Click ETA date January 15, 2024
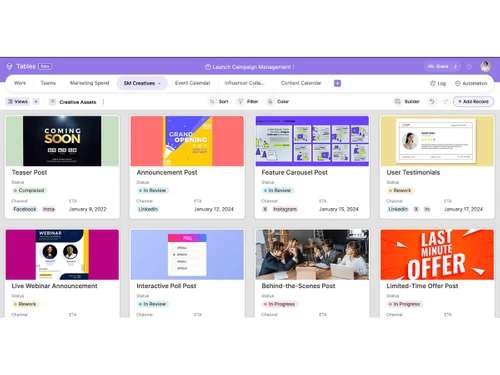The height and width of the screenshot is (375, 500). click(339, 209)
